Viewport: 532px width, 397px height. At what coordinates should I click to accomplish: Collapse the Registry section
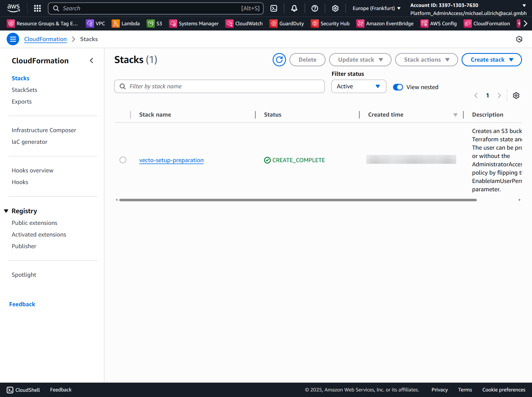[6, 211]
